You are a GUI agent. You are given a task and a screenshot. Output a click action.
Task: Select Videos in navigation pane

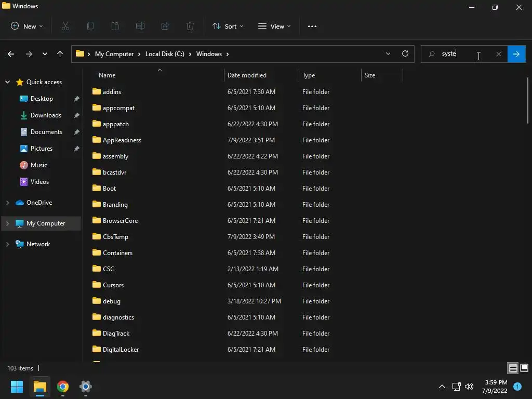point(39,181)
